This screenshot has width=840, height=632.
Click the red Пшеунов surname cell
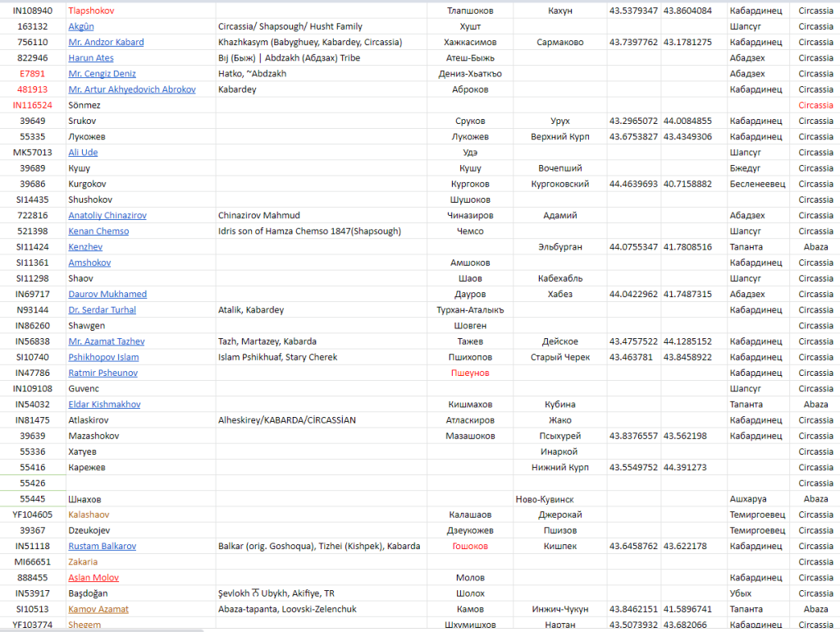[470, 373]
